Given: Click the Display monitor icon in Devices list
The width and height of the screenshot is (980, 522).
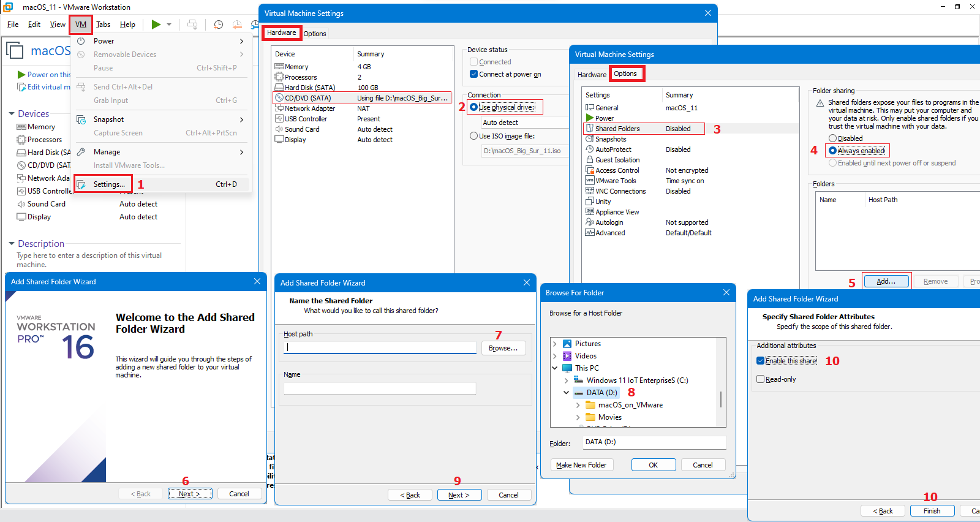Looking at the screenshot, I should point(21,217).
